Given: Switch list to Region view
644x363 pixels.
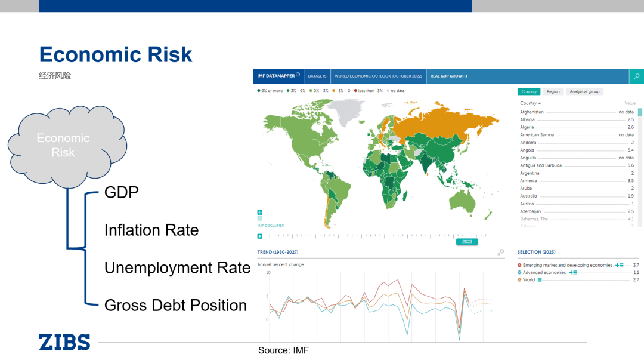Looking at the screenshot, I should [x=553, y=92].
